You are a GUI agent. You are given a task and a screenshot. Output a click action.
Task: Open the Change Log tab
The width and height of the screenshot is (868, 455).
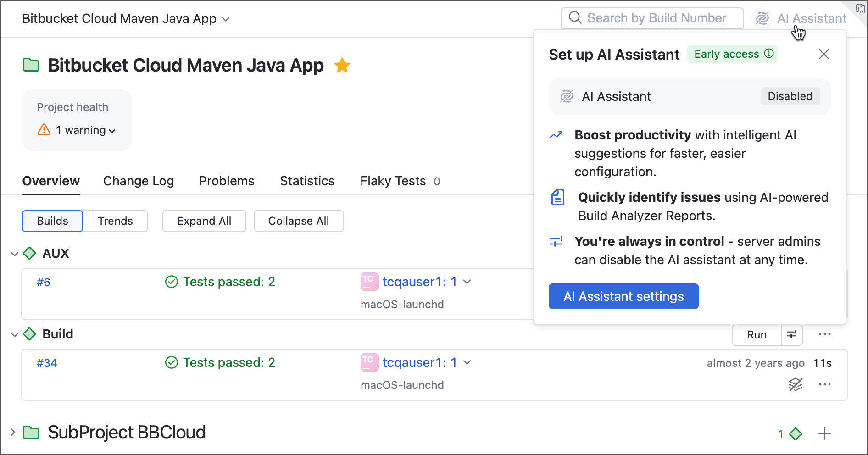138,181
